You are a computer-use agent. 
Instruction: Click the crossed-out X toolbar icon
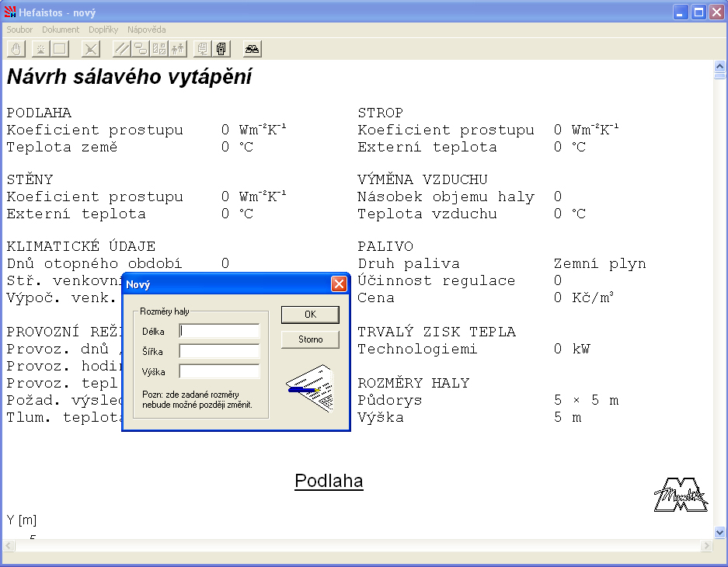point(91,49)
